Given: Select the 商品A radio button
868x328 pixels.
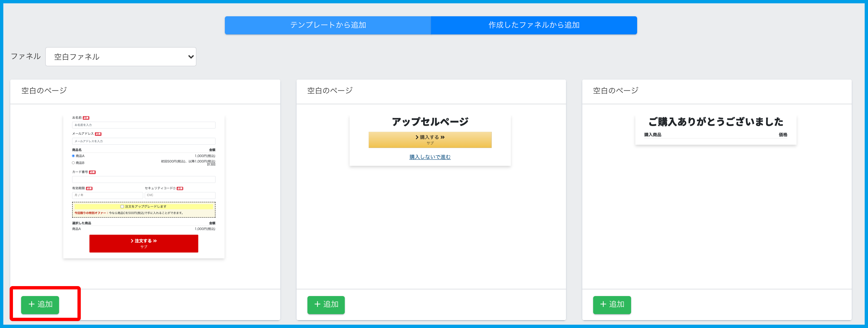Looking at the screenshot, I should point(74,156).
